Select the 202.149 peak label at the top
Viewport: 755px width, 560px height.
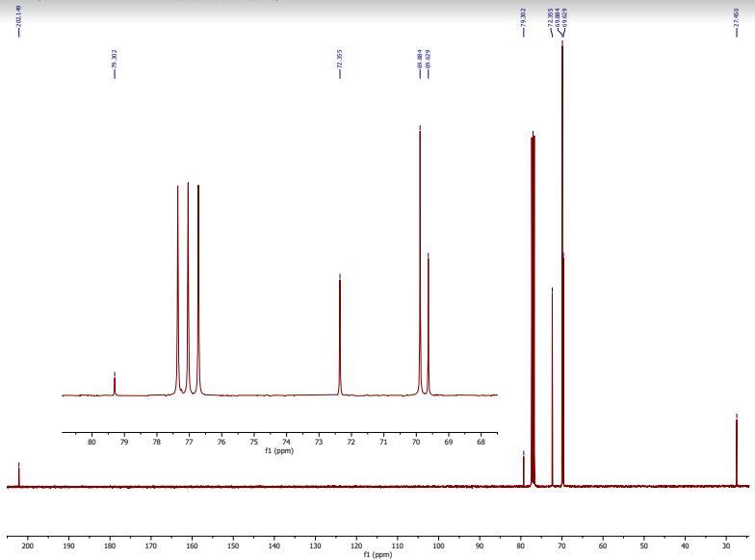click(x=19, y=15)
